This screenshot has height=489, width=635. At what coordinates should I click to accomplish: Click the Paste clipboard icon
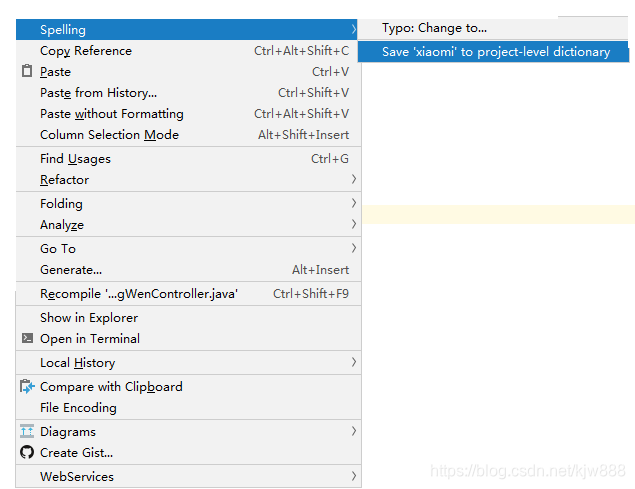pos(27,71)
